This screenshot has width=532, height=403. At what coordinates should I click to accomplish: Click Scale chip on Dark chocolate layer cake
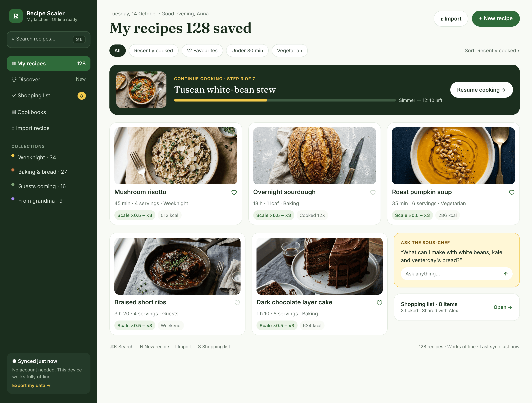tap(277, 325)
